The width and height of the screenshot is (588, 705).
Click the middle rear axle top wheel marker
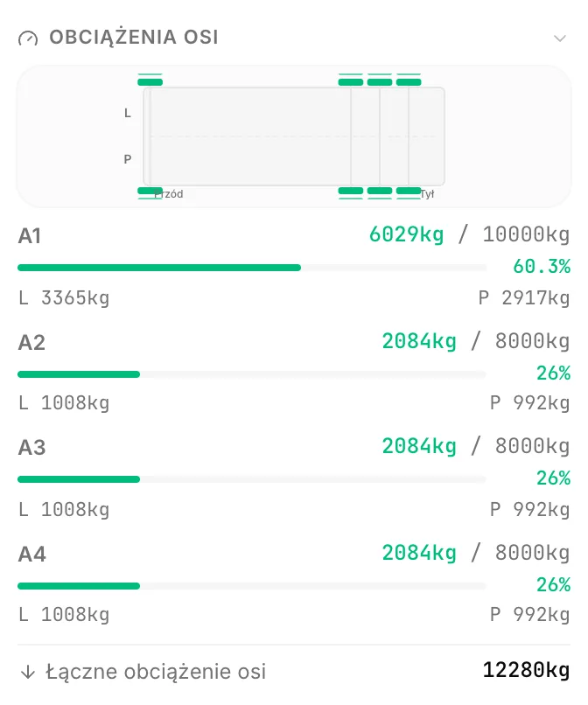[x=379, y=82]
